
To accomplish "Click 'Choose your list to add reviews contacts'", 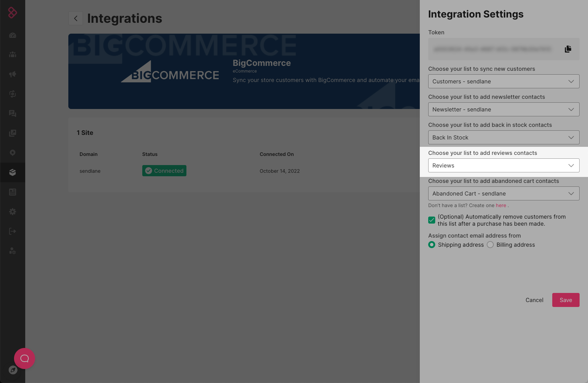I will [483, 153].
